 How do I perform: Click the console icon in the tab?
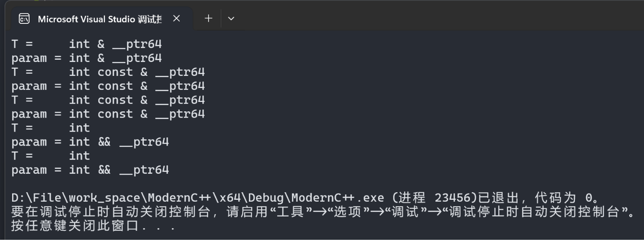(x=24, y=18)
